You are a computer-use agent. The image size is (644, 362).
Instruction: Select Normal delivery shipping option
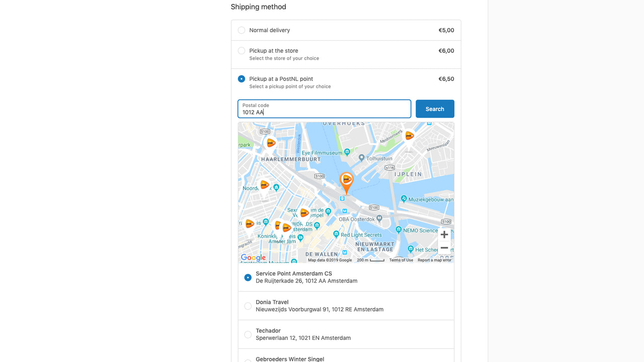[242, 30]
